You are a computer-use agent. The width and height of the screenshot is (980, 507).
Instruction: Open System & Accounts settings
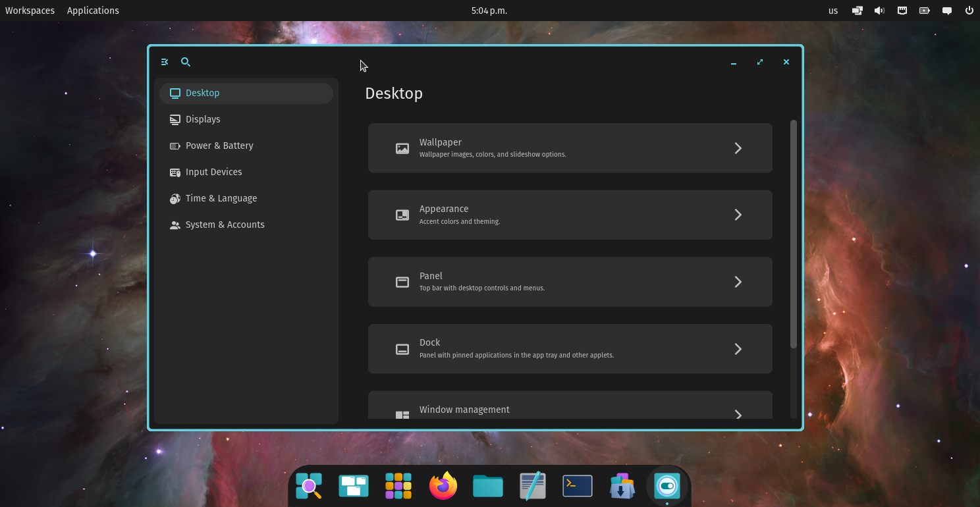246,225
